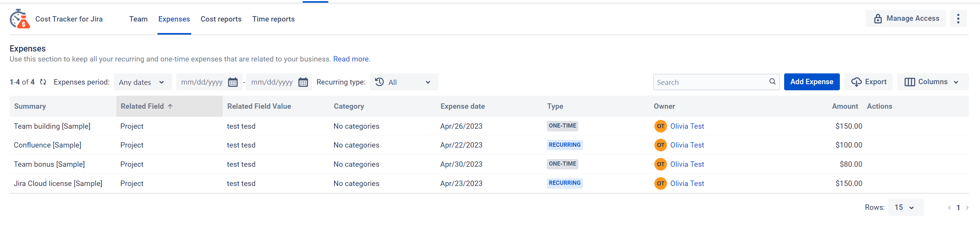The height and width of the screenshot is (229, 980).
Task: Click the refresh icon beside 1-4 of 4
Action: coord(43,82)
